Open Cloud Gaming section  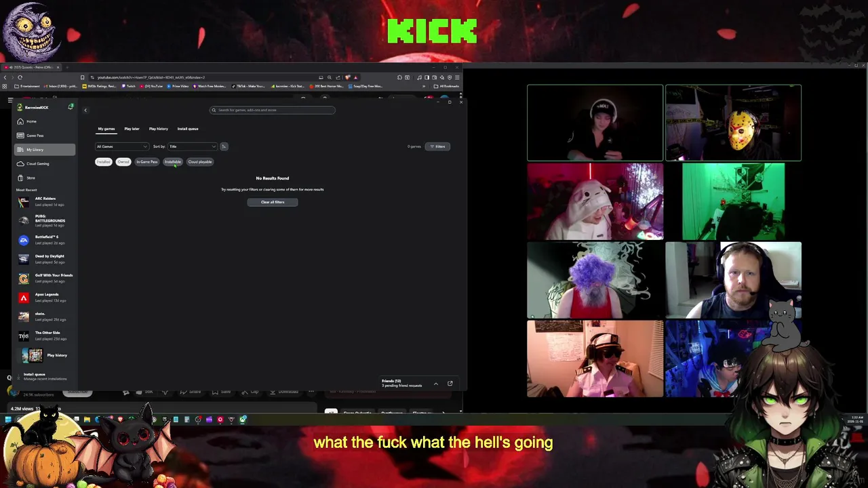tap(45, 163)
